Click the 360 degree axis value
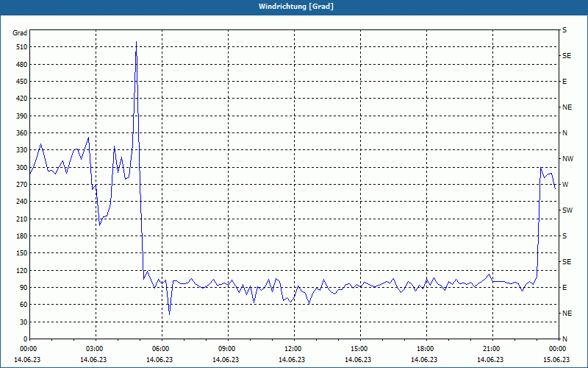 (x=22, y=133)
